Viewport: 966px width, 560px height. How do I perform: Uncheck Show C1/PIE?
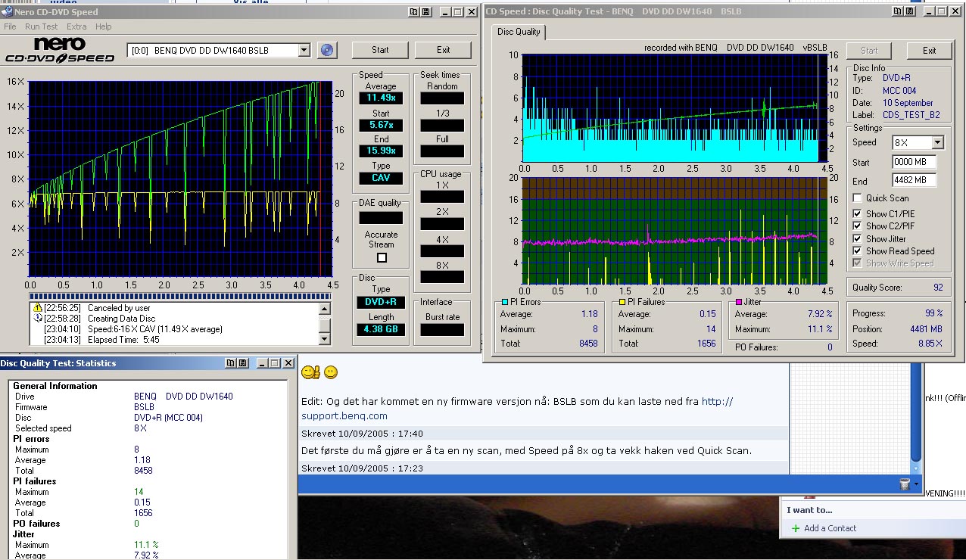pos(858,214)
